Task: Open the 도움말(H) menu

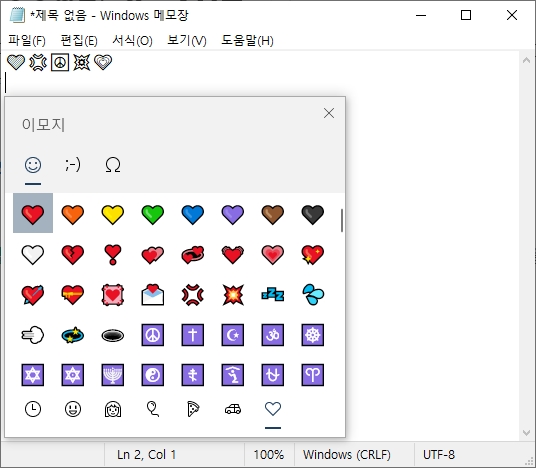Action: pyautogui.click(x=247, y=41)
